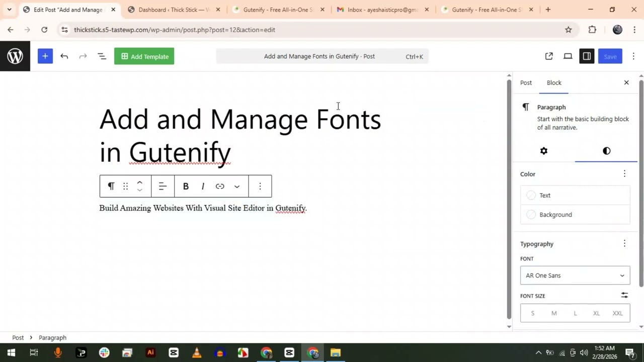Go back in browser history
Screen dimensions: 644x362
click(x=11, y=30)
